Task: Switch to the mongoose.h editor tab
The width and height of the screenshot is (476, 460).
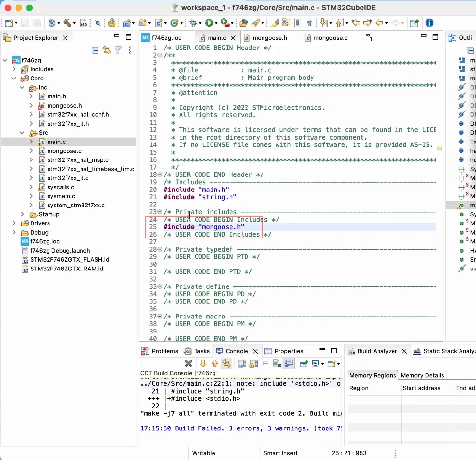Action: coord(265,38)
